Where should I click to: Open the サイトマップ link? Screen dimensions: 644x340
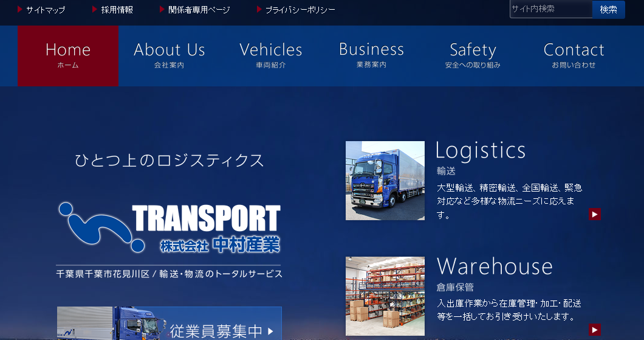46,10
